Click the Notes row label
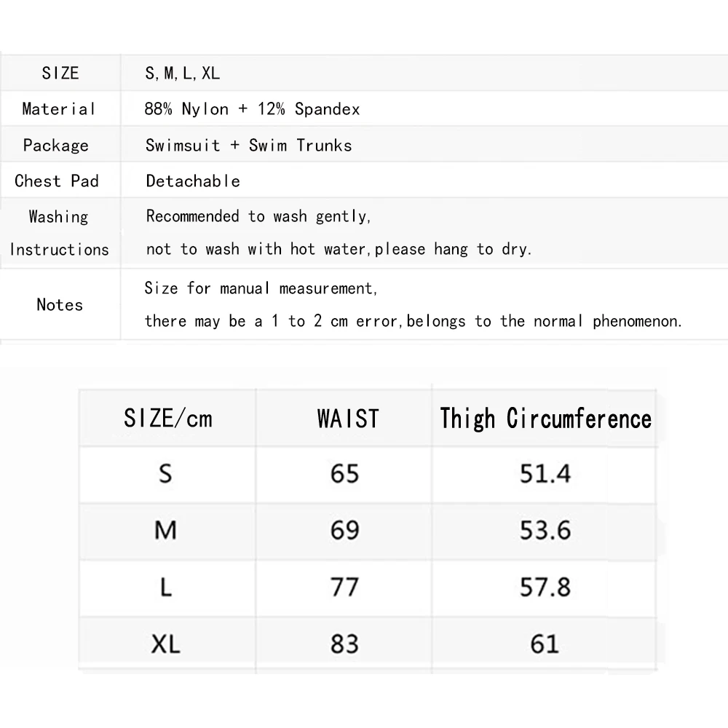The width and height of the screenshot is (728, 728). pyautogui.click(x=60, y=304)
